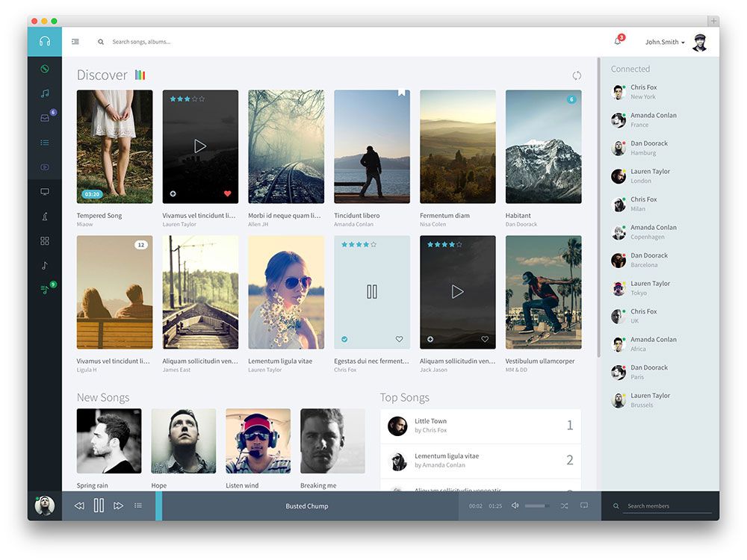
Task: Add Lauren Taylor's Vivamus card with plus icon
Action: (173, 193)
